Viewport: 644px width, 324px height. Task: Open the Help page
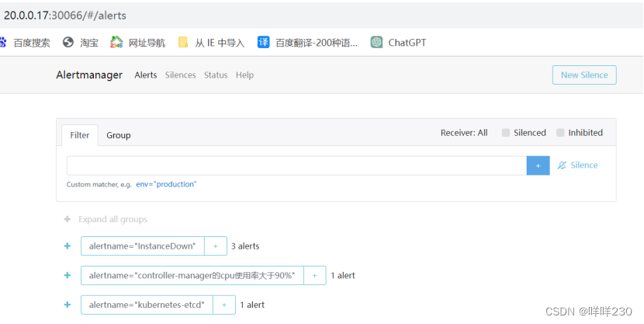(x=244, y=75)
